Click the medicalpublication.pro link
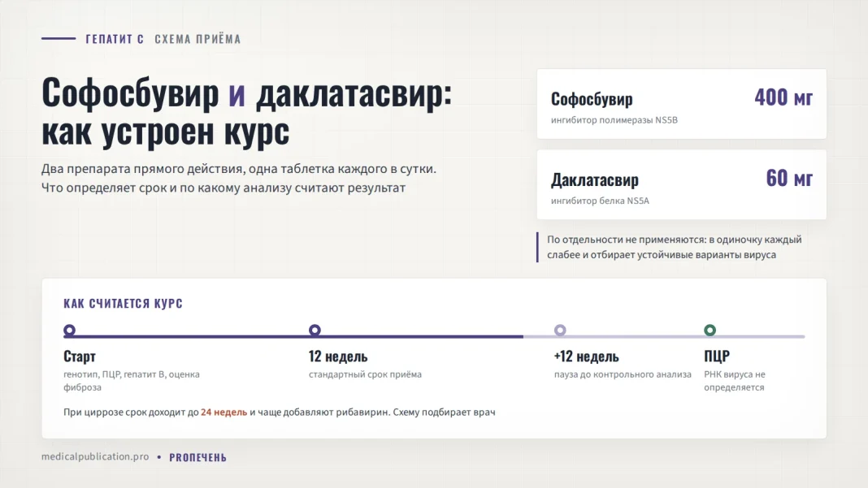868x488 pixels. (x=95, y=456)
